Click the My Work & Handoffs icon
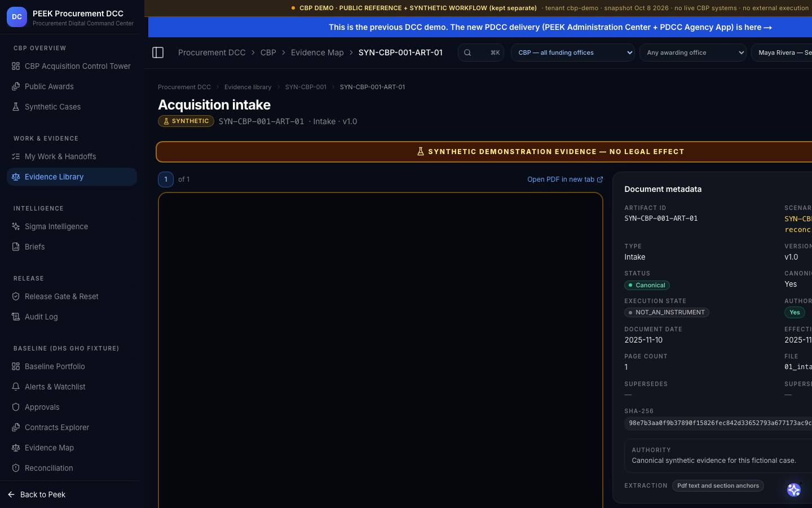 16,156
